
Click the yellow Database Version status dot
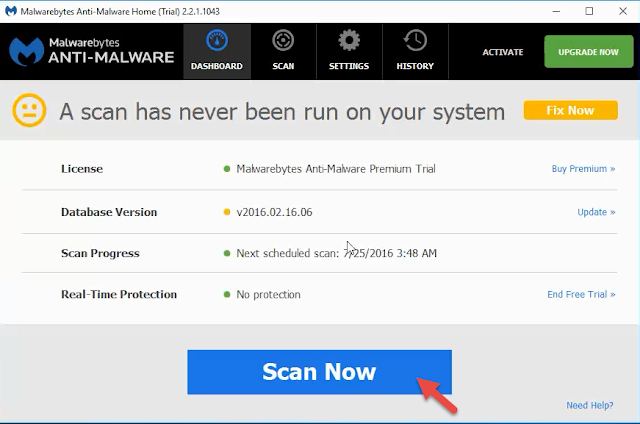pos(227,212)
